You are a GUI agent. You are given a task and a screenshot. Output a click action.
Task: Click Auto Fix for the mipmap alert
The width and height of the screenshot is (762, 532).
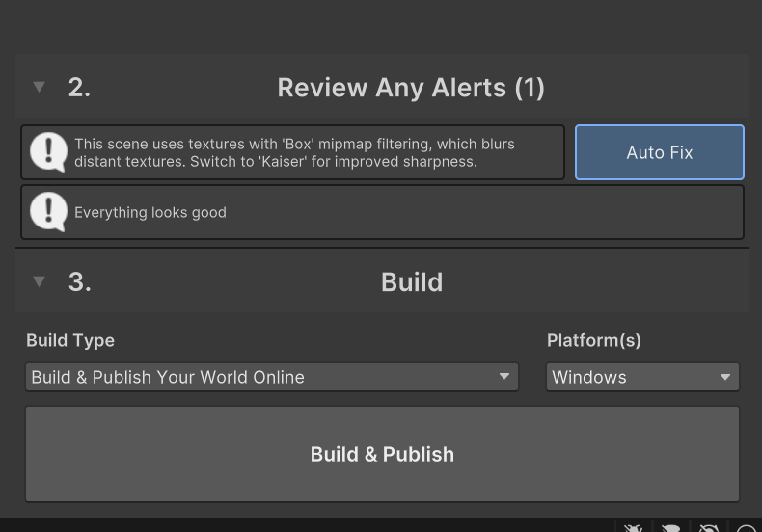point(660,152)
